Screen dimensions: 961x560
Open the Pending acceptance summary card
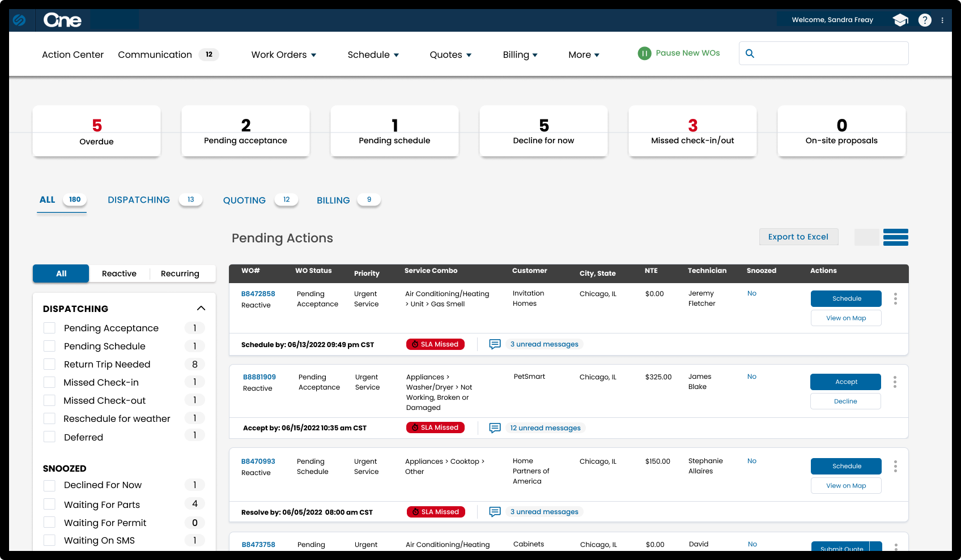(245, 131)
